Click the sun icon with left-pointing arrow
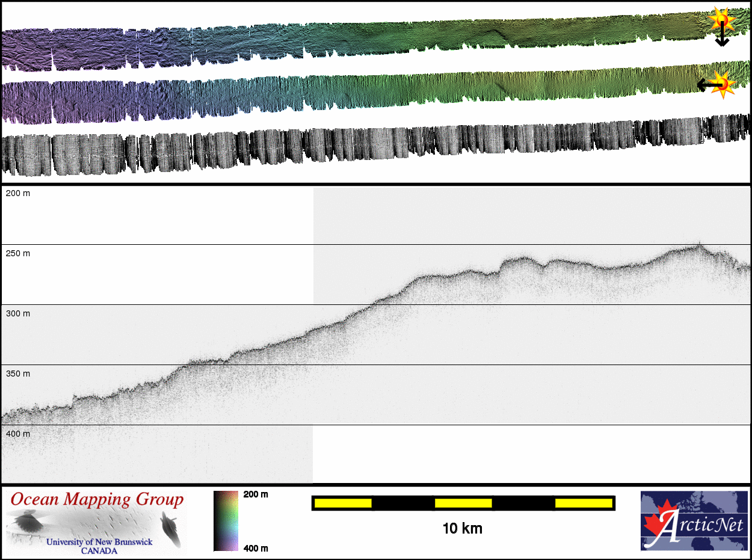This screenshot has height=560, width=752. coord(724,84)
